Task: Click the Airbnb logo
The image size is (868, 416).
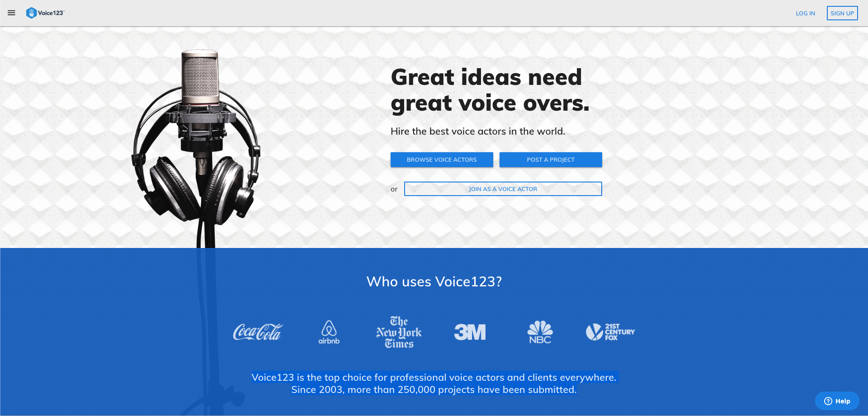Action: coord(329,332)
